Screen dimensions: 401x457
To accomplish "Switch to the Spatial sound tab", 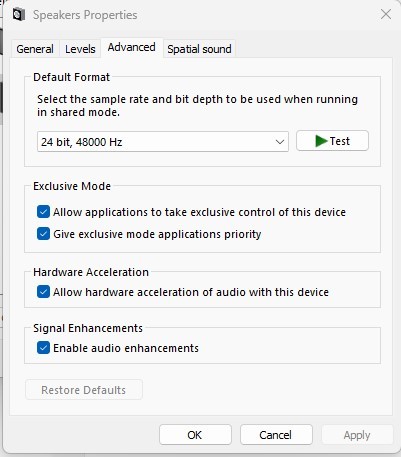I will pos(199,49).
